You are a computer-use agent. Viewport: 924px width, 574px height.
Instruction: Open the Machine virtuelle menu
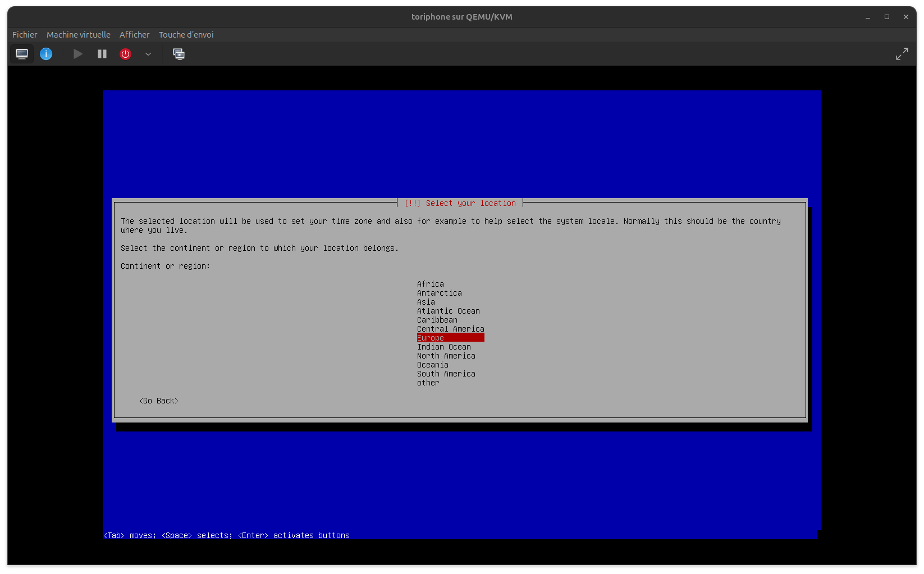pos(78,35)
